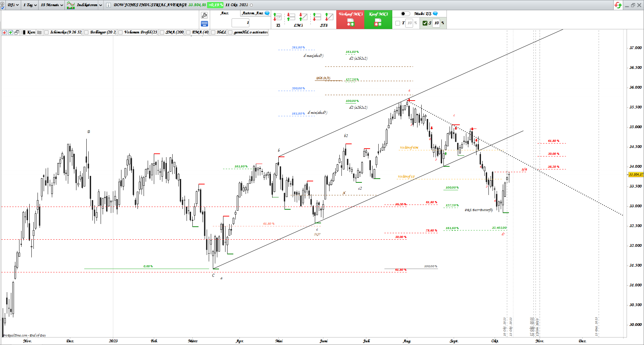This screenshot has height=345, width=644.
Task: Click the link-chain icon at top left
Action: [3, 5]
